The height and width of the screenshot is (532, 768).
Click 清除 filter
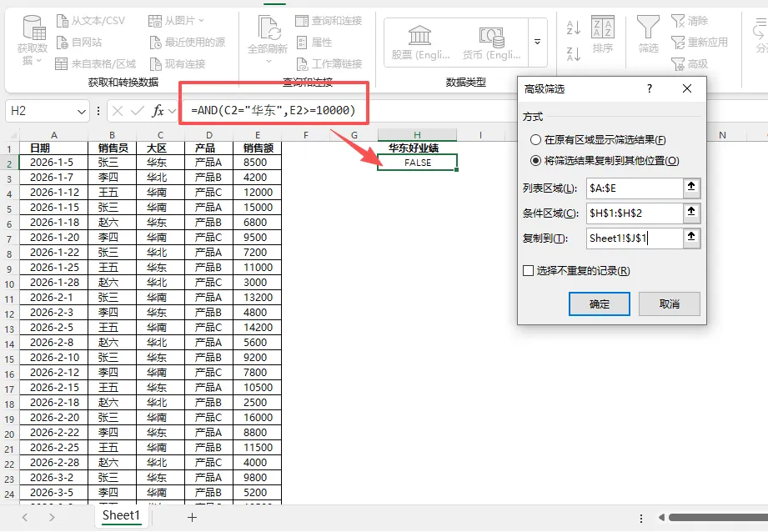coord(690,21)
